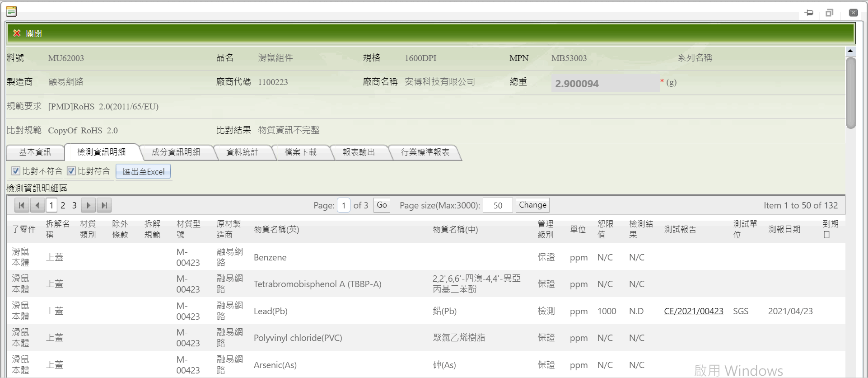Restore window using the overlapping squares icon
This screenshot has width=868, height=378.
point(829,13)
